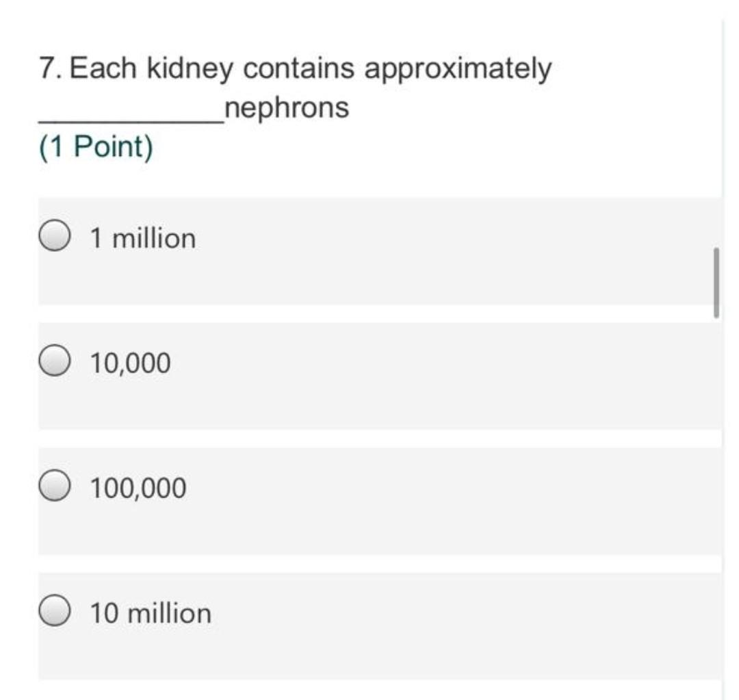Screen dimensions: 739x700
Task: Click the scrollbar track above the thumb
Action: (x=716, y=137)
